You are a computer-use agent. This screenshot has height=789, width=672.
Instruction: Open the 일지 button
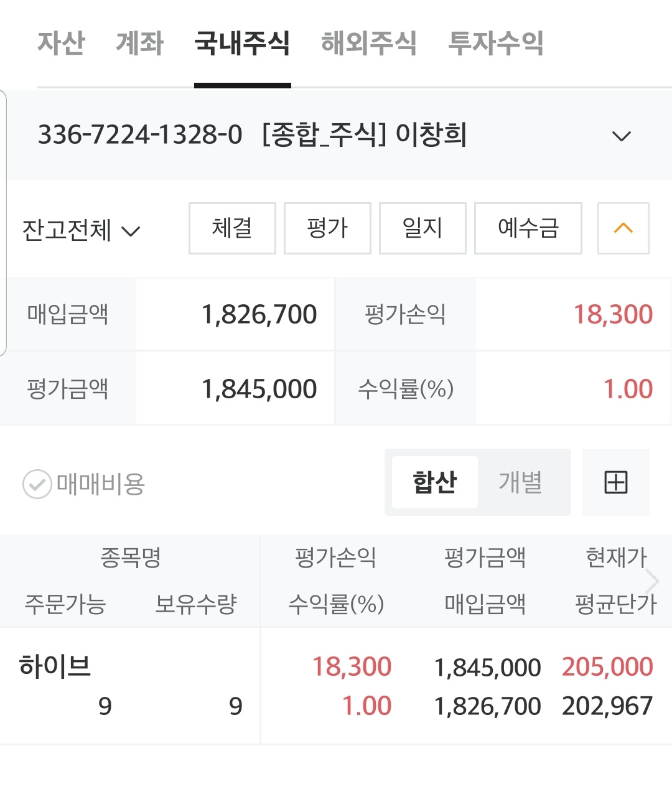[422, 228]
